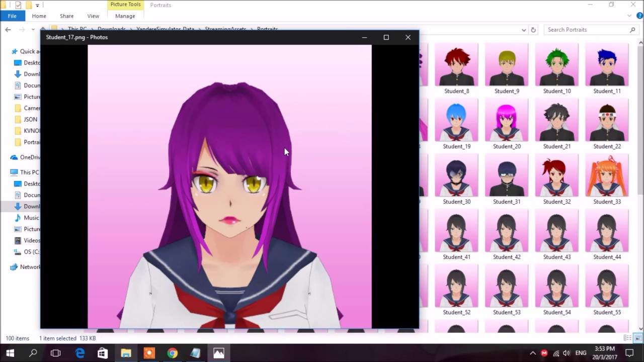Open the Manage tab under Picture Tools
Image resolution: width=644 pixels, height=362 pixels.
125,16
